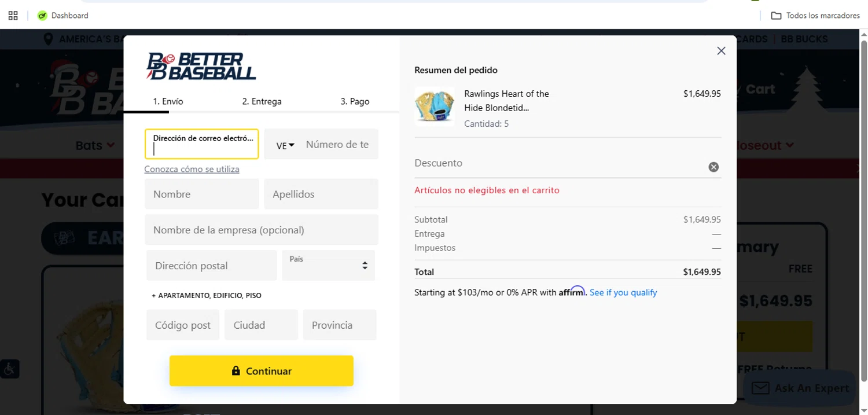Focus the Ciudad field
The image size is (868, 415).
pos(261,325)
